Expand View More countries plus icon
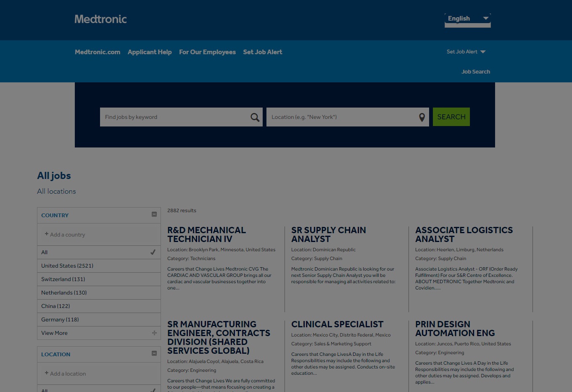The width and height of the screenshot is (572, 392). (154, 333)
